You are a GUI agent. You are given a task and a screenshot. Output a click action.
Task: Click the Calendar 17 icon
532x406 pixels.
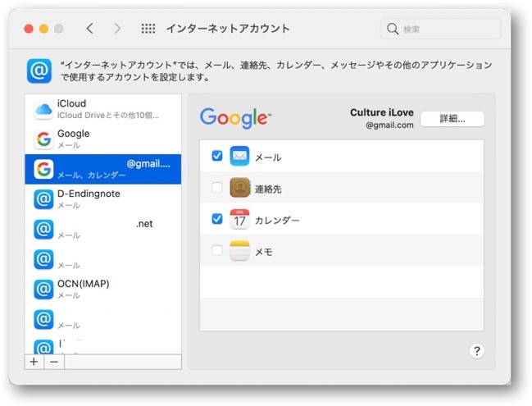point(239,219)
